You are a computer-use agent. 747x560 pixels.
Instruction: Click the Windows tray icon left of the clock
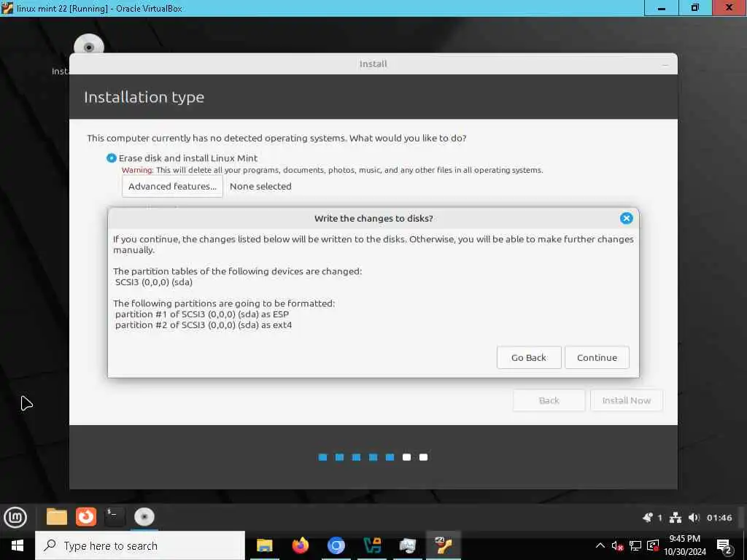point(653,545)
